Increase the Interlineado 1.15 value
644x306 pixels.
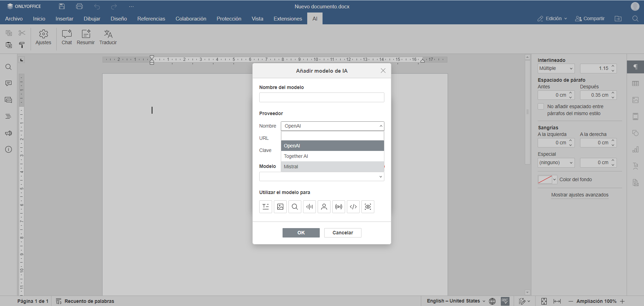(613, 66)
